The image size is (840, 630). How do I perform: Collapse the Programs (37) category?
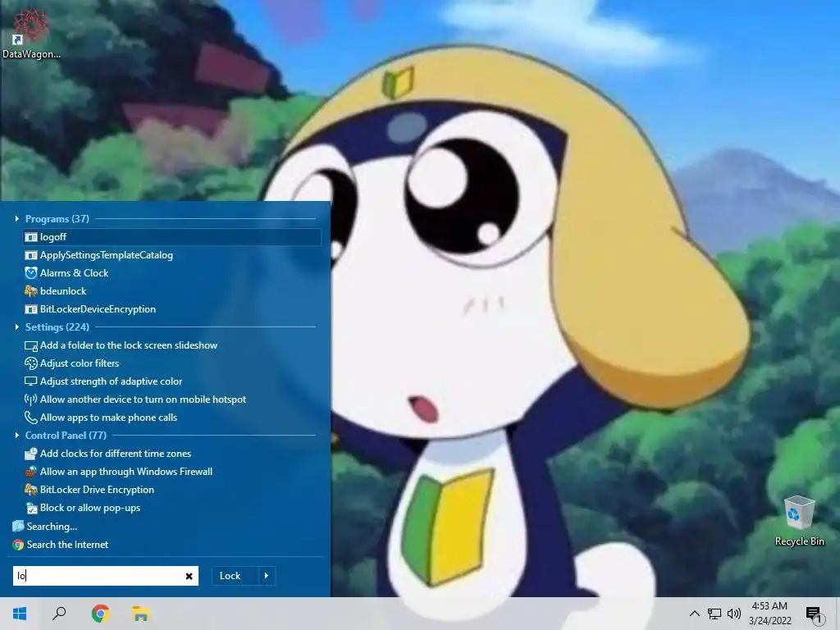click(16, 218)
